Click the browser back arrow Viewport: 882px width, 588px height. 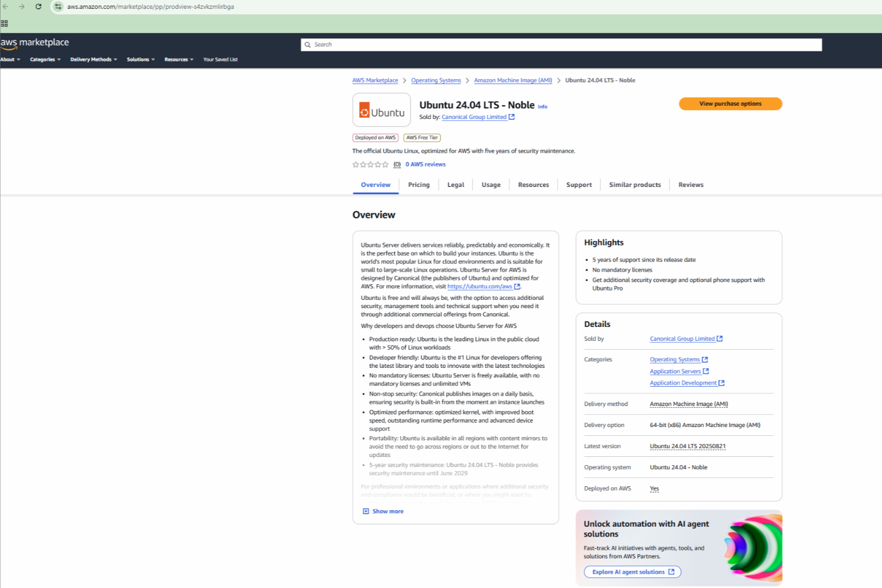[6, 7]
